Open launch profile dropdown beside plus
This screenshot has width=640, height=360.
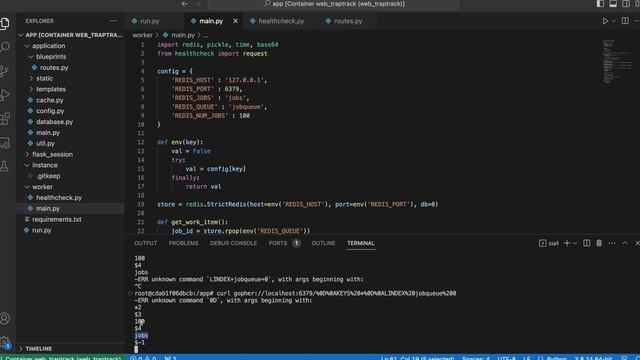pyautogui.click(x=575, y=243)
